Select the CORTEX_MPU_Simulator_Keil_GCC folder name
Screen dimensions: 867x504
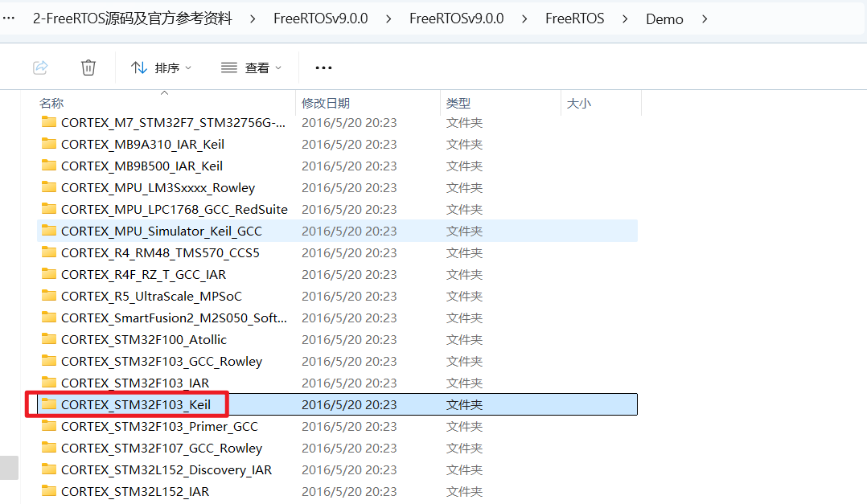162,231
